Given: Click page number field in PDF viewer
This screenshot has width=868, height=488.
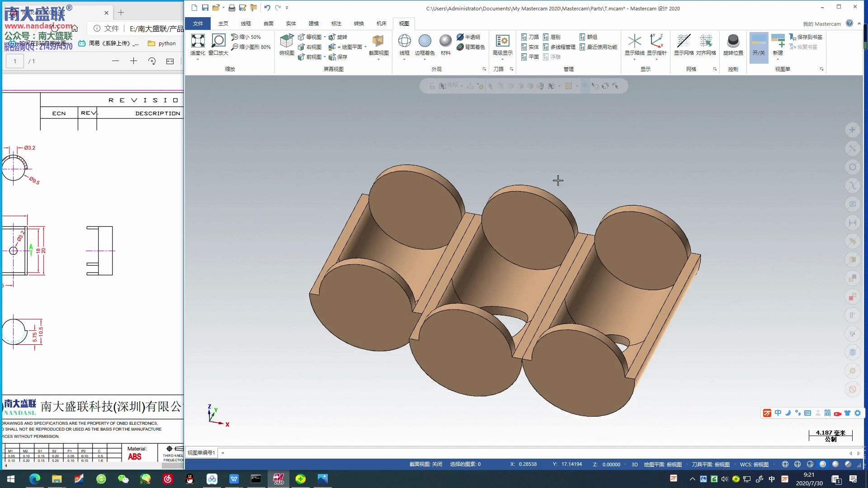Looking at the screenshot, I should [x=15, y=61].
